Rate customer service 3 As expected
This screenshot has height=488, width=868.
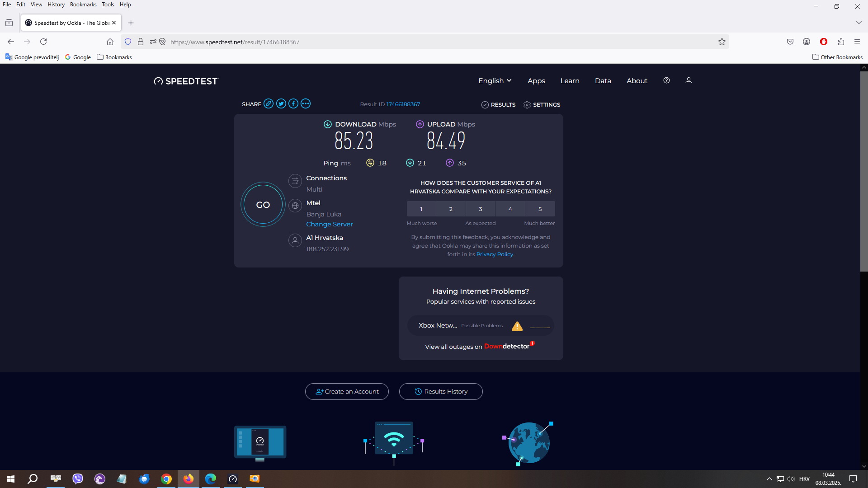pos(481,209)
